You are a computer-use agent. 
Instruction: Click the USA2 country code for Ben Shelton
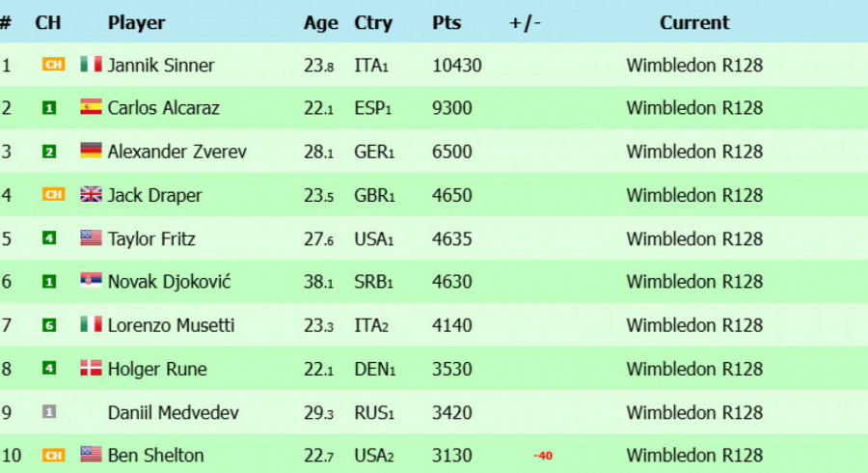pos(373,456)
